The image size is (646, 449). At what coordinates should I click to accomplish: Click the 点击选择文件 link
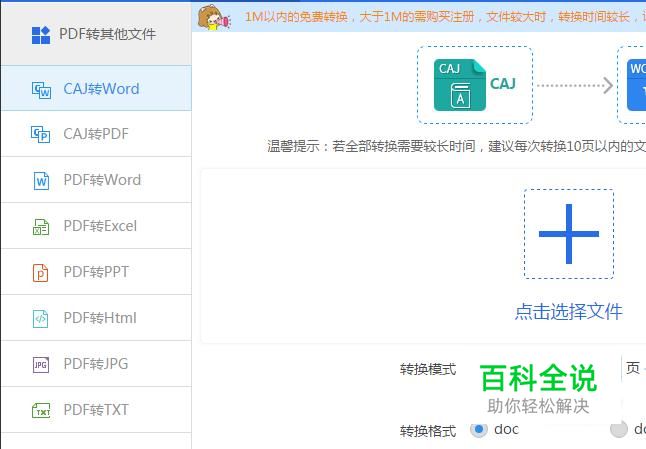[x=569, y=311]
